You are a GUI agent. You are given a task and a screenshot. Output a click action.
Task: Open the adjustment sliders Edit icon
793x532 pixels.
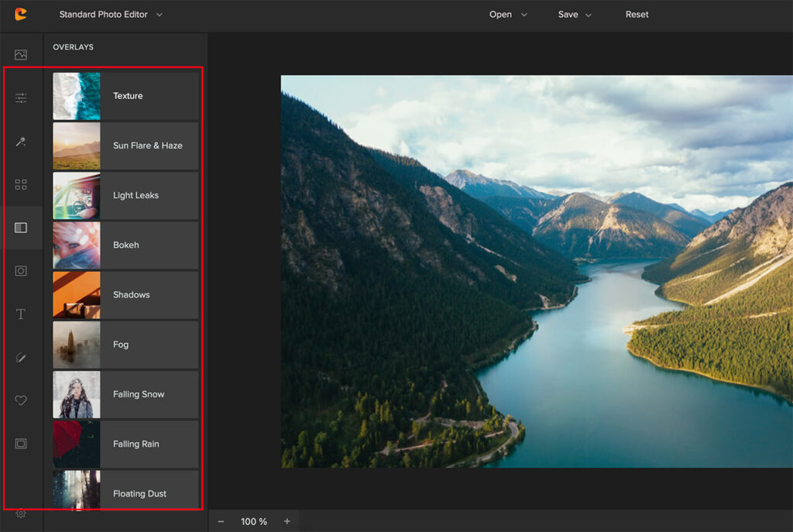coord(21,98)
